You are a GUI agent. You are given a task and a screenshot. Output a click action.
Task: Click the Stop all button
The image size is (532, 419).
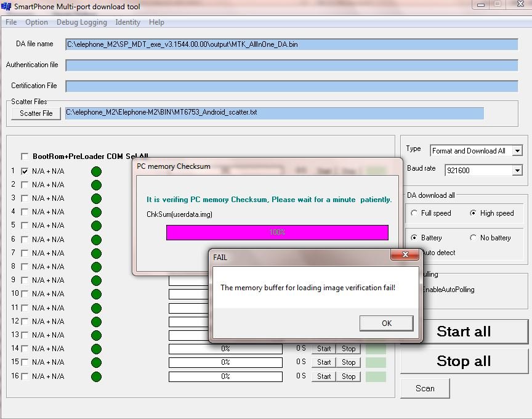pyautogui.click(x=464, y=361)
